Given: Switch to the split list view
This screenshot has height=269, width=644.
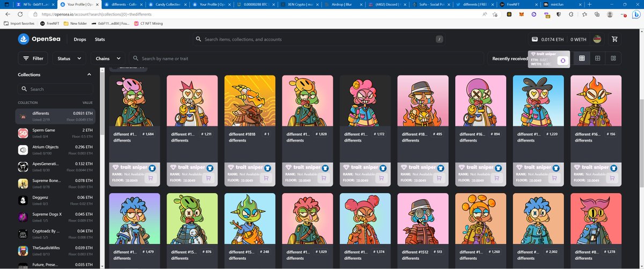Looking at the screenshot, I should (613, 58).
